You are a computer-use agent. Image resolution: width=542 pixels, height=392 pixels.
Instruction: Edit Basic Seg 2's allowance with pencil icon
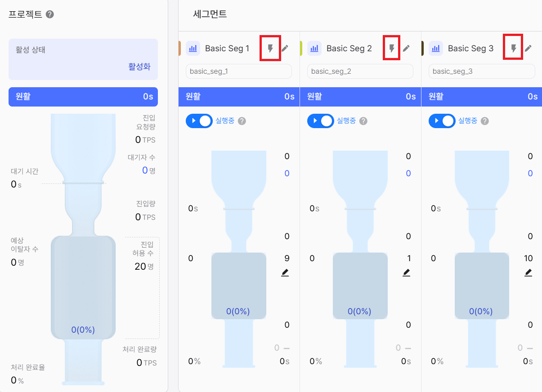(x=406, y=272)
